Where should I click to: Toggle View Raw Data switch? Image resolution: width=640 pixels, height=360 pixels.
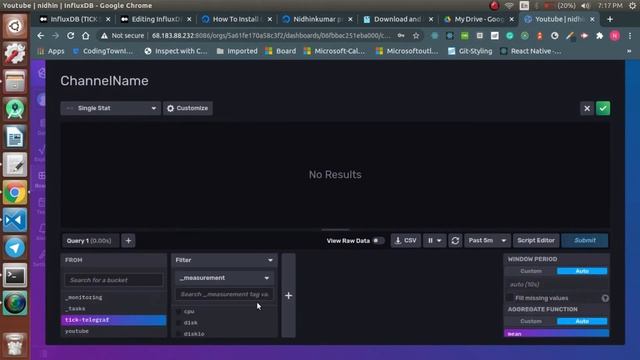point(378,241)
